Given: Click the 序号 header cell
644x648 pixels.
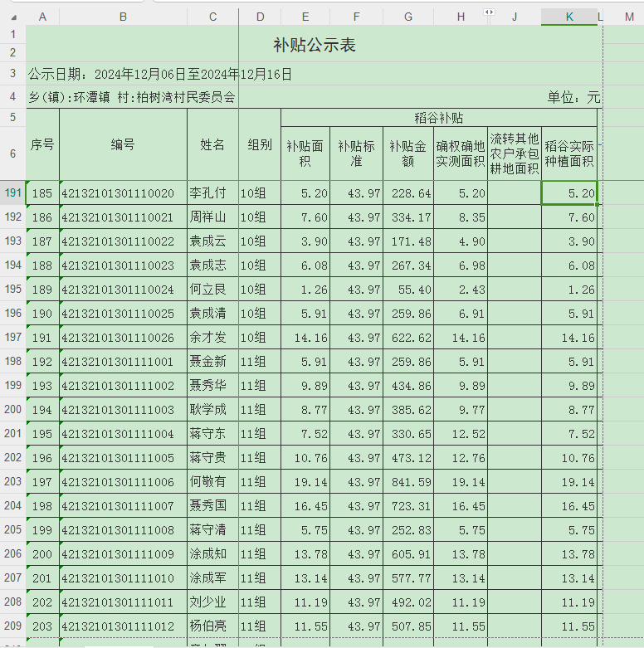Looking at the screenshot, I should (x=42, y=144).
